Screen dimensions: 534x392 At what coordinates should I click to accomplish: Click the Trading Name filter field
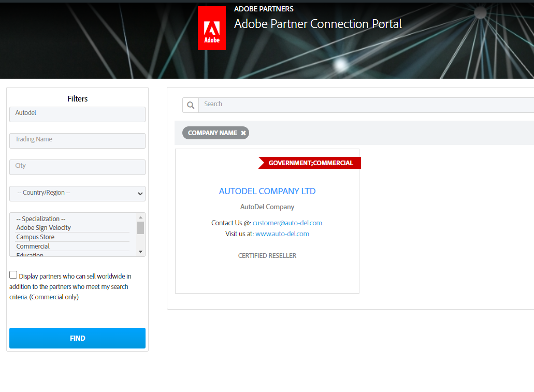[x=77, y=140]
